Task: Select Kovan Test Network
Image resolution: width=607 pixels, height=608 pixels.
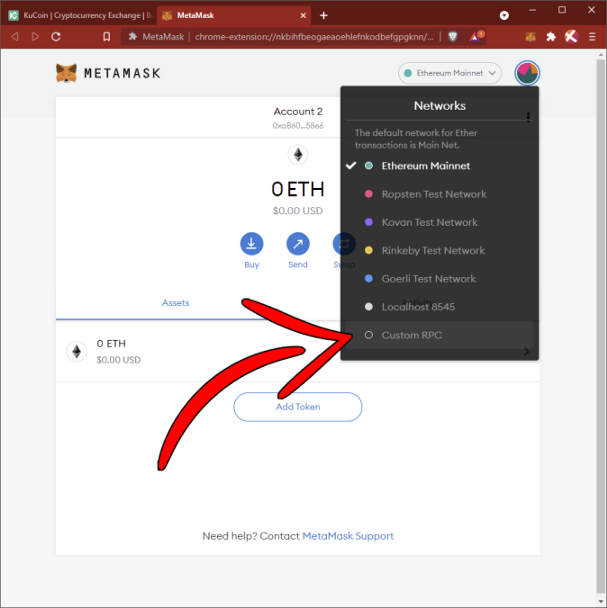Action: pyautogui.click(x=439, y=223)
